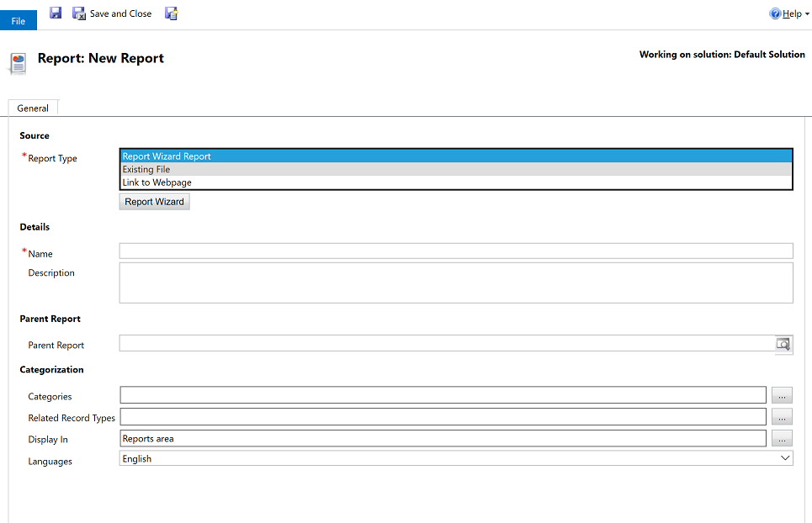Viewport: 812px width, 523px height.
Task: Click the Categorization section heading
Action: tap(52, 369)
